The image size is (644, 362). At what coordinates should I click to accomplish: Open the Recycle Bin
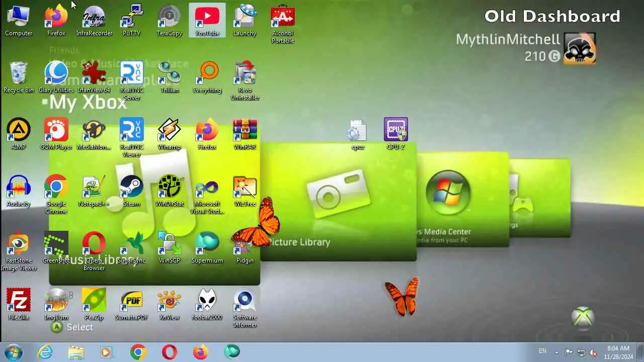(19, 77)
